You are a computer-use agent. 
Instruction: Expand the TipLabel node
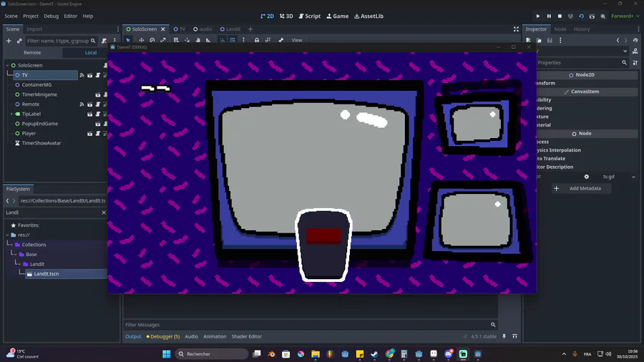click(x=11, y=114)
